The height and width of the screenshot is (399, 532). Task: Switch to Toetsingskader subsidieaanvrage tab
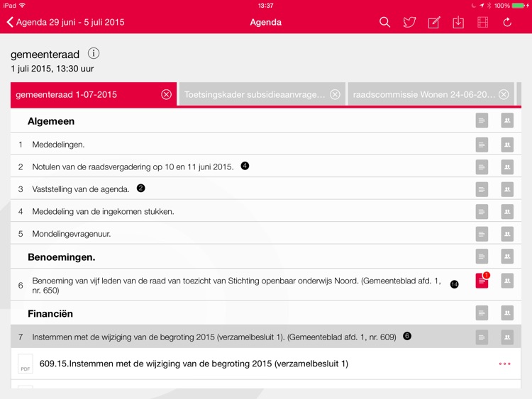[x=254, y=94]
